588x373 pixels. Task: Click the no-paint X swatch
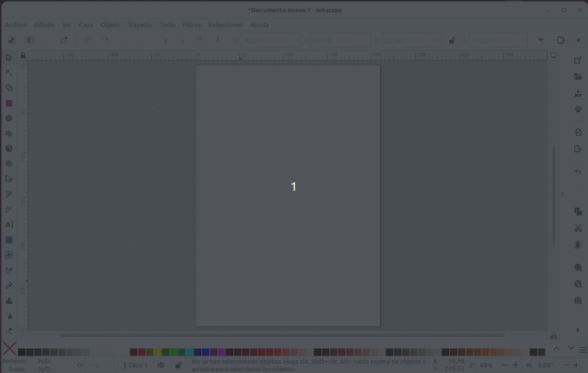9,349
